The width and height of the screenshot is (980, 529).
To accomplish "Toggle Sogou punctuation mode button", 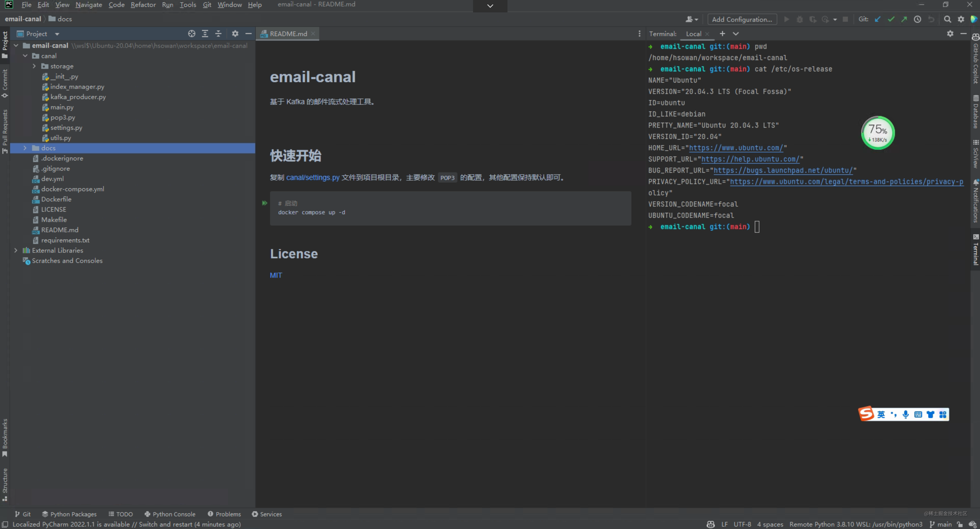I will [x=894, y=415].
